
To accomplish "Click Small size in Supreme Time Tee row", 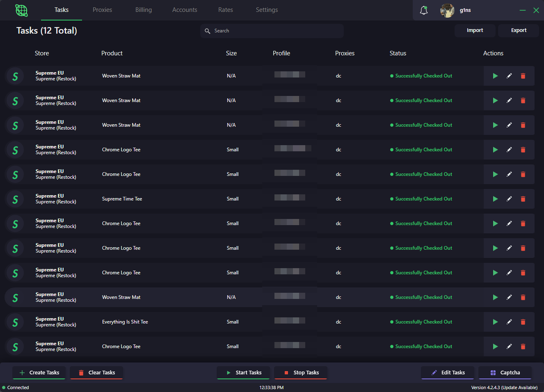I will pyautogui.click(x=233, y=199).
